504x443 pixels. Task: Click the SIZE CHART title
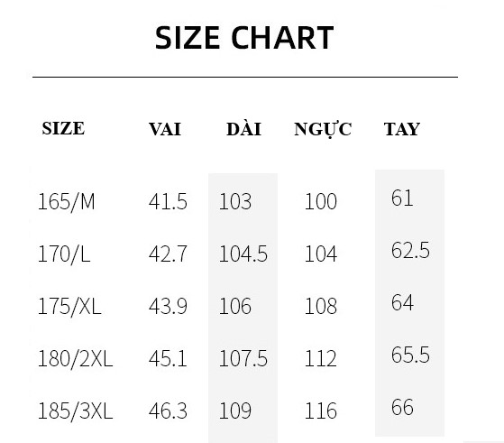(244, 38)
